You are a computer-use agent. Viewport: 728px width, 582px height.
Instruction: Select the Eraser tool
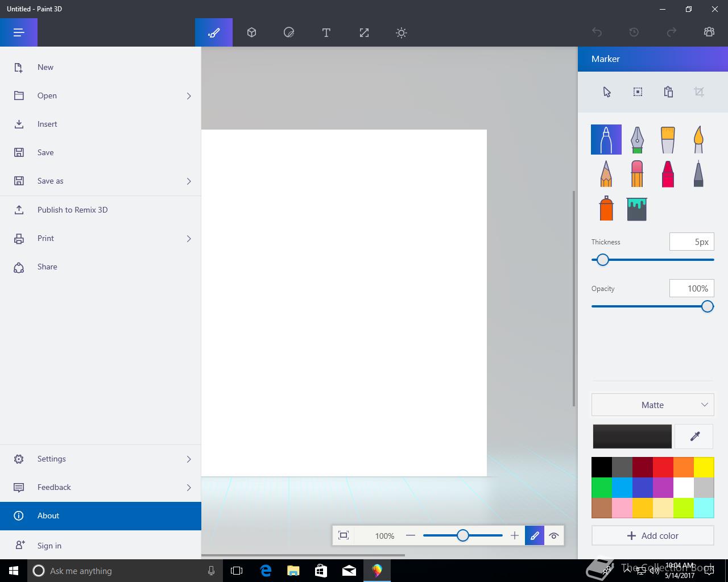(x=637, y=173)
